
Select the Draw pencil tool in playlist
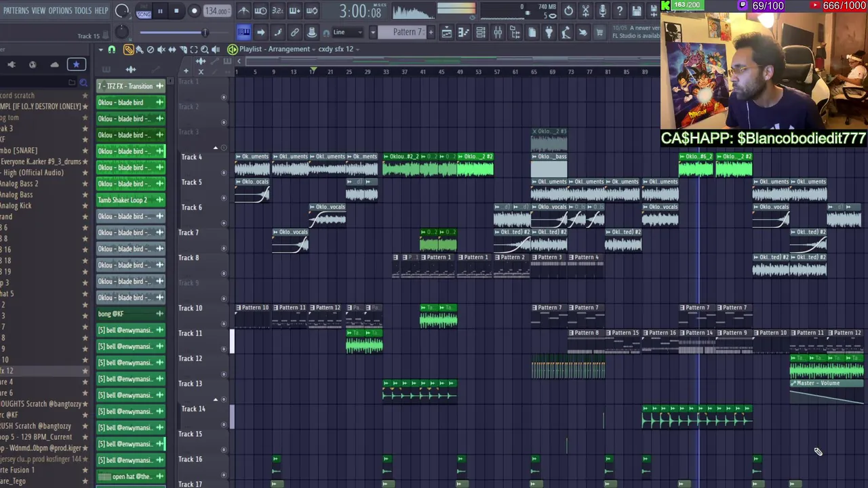click(x=129, y=49)
